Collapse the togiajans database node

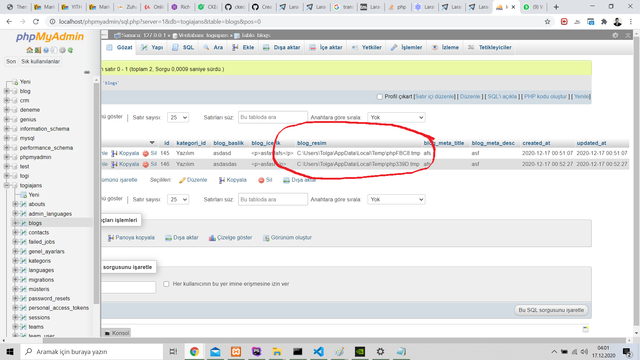click(7, 185)
